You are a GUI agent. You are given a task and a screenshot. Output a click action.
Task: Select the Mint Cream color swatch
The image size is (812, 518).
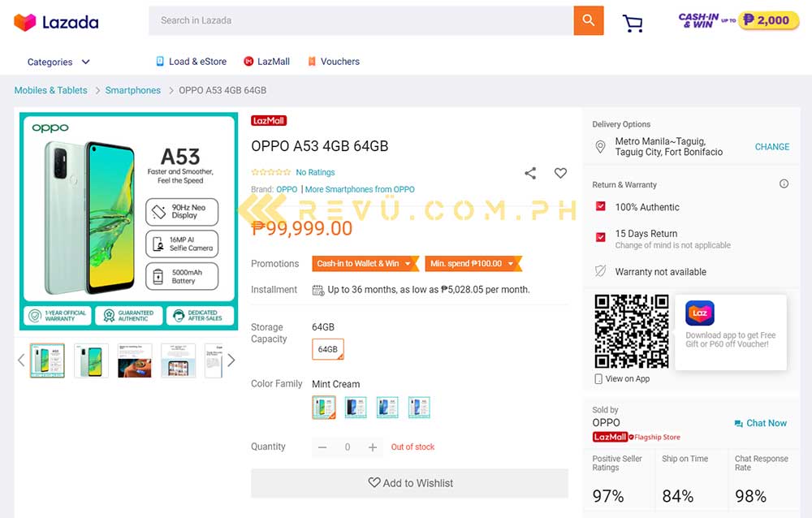pos(324,408)
